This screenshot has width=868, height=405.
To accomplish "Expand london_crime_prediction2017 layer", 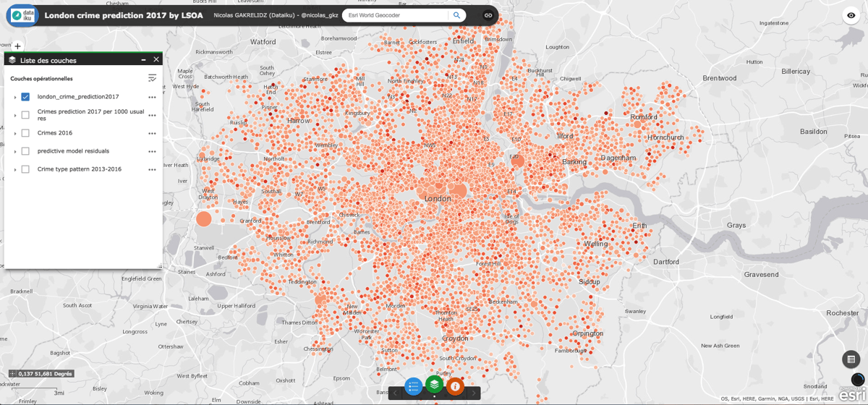I will (15, 97).
